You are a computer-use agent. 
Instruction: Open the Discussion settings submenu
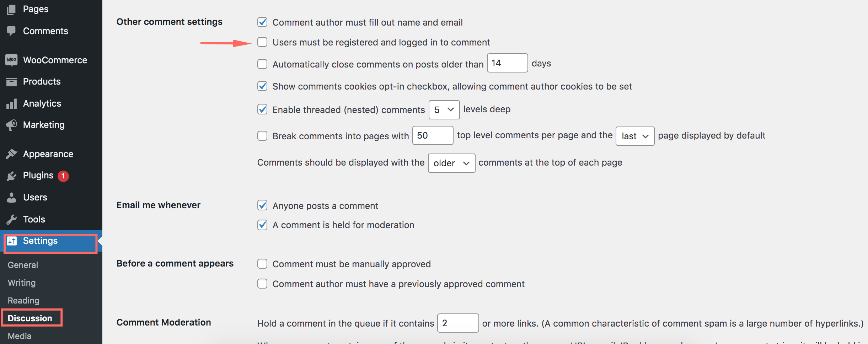[x=30, y=318]
